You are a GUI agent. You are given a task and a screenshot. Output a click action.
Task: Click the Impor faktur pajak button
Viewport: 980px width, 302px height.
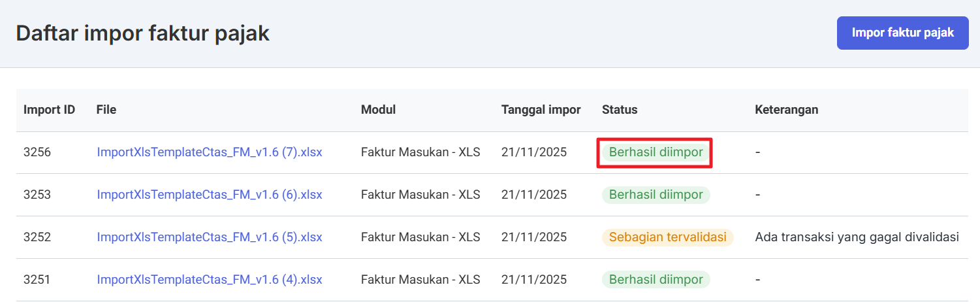(x=902, y=33)
